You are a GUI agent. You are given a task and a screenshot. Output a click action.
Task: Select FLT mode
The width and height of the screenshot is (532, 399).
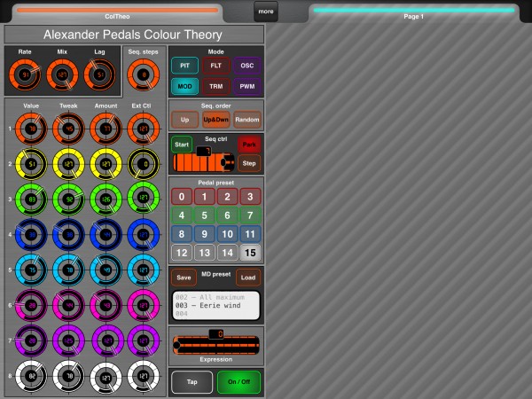pos(216,66)
